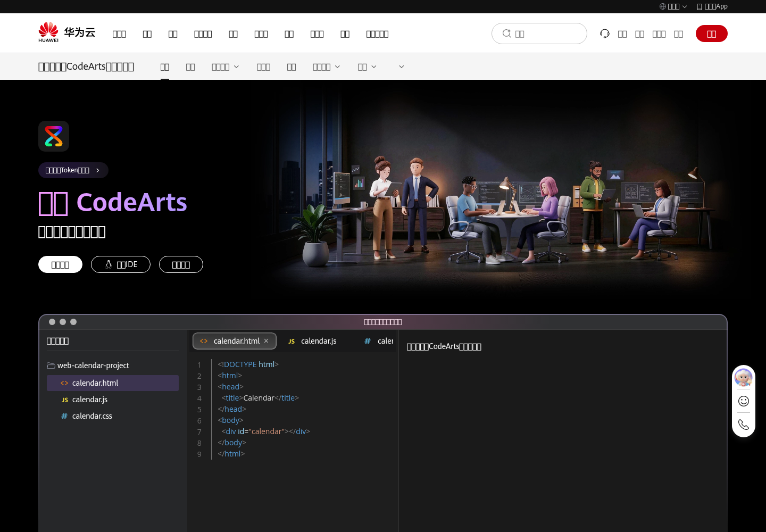766x532 pixels.
Task: Select the calendar.html editor tab
Action: pyautogui.click(x=235, y=341)
